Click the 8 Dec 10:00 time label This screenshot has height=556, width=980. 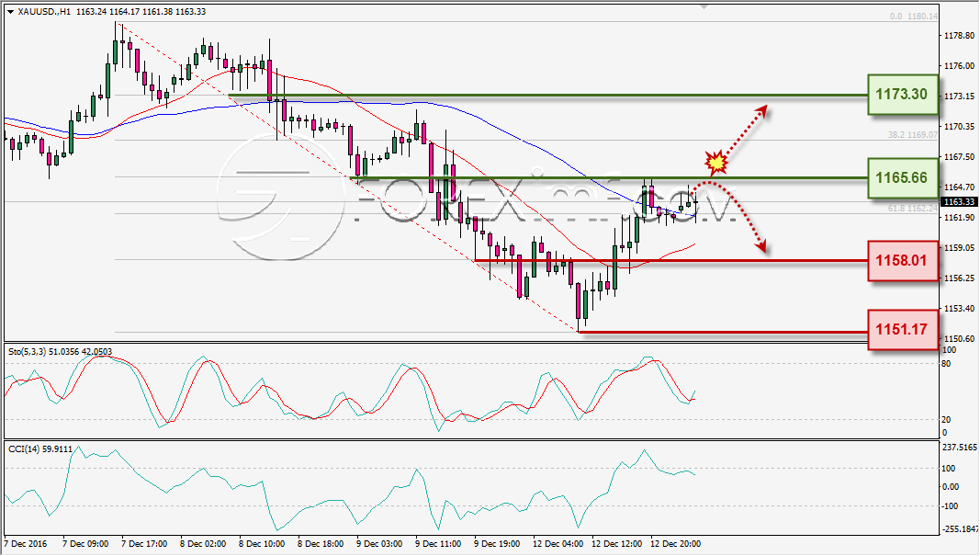coord(262,544)
